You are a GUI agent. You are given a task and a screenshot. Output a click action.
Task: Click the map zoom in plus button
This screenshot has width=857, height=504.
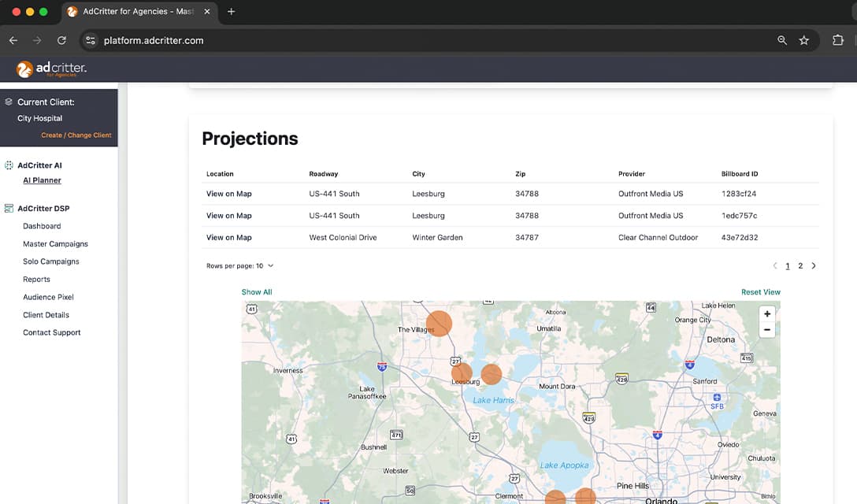point(766,313)
